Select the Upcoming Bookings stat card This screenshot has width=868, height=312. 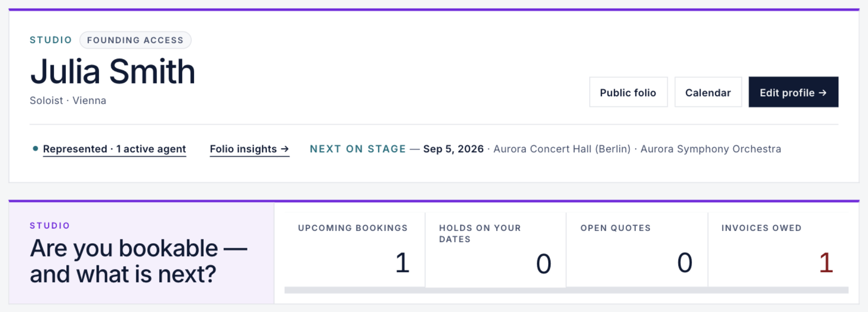(354, 250)
